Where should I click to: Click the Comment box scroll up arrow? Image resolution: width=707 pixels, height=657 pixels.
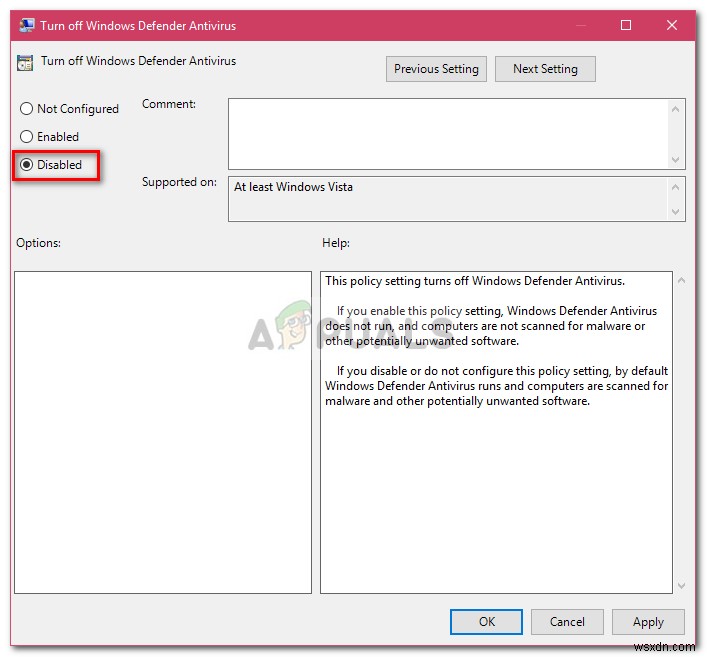coord(675,109)
